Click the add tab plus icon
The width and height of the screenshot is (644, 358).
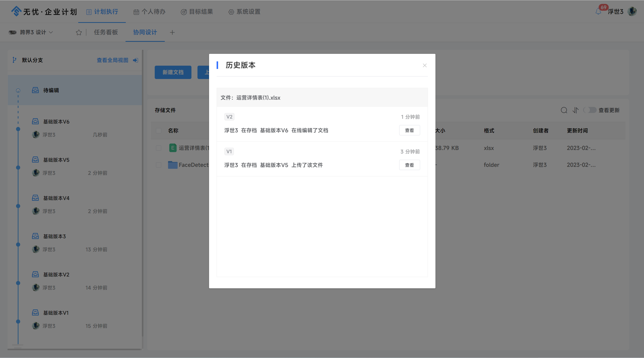point(172,32)
